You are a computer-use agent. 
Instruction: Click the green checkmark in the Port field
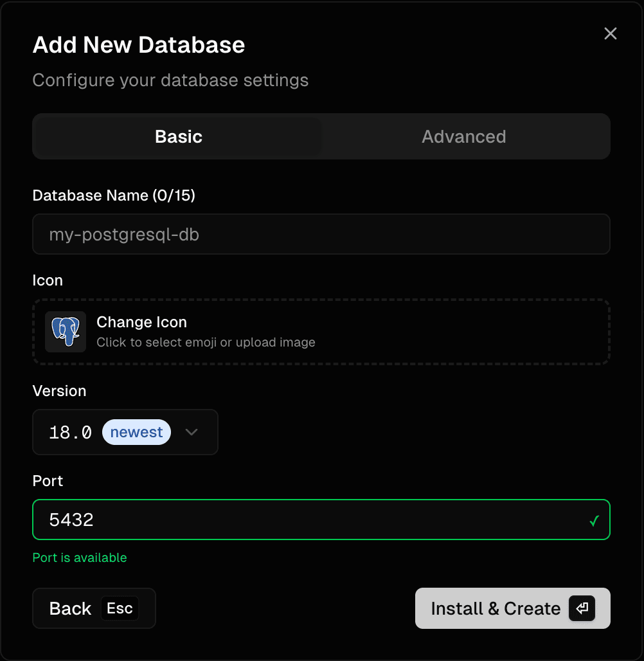pyautogui.click(x=593, y=520)
